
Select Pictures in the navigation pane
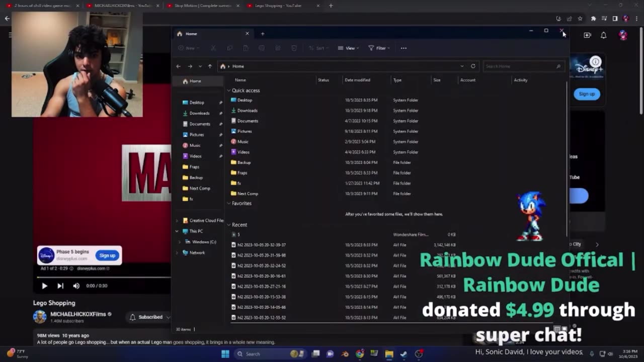point(197,135)
